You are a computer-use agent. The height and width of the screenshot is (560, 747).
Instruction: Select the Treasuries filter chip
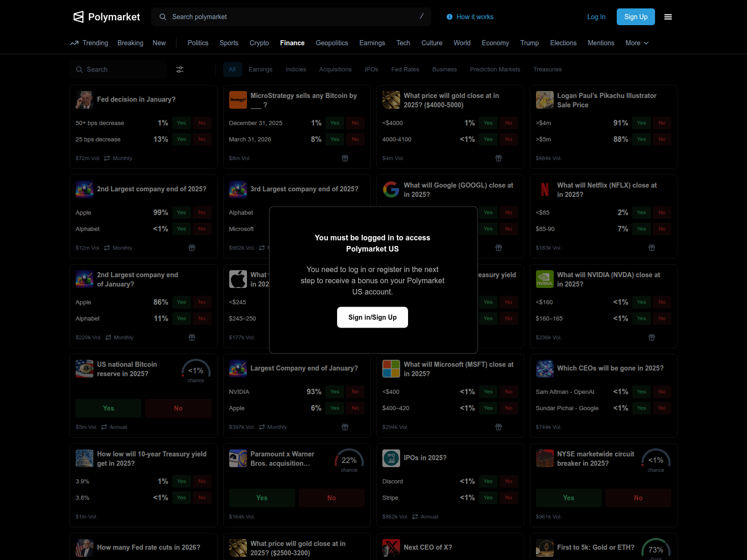click(548, 70)
